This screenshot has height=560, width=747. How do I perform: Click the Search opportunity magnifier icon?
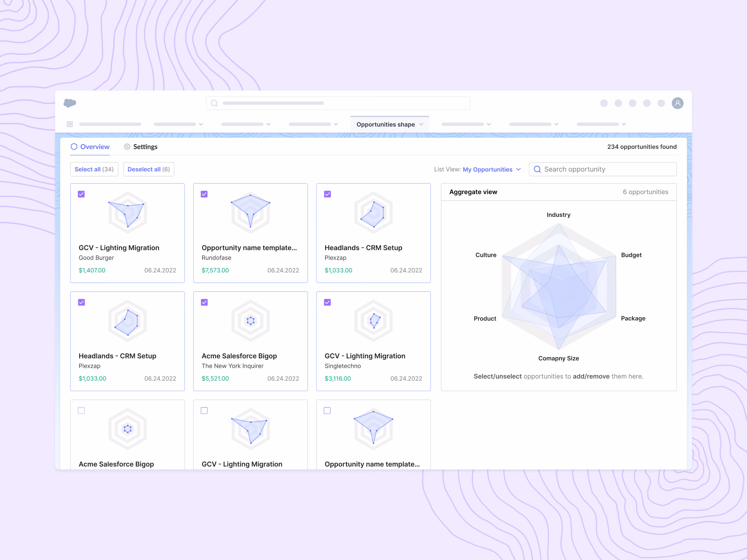tap(537, 169)
